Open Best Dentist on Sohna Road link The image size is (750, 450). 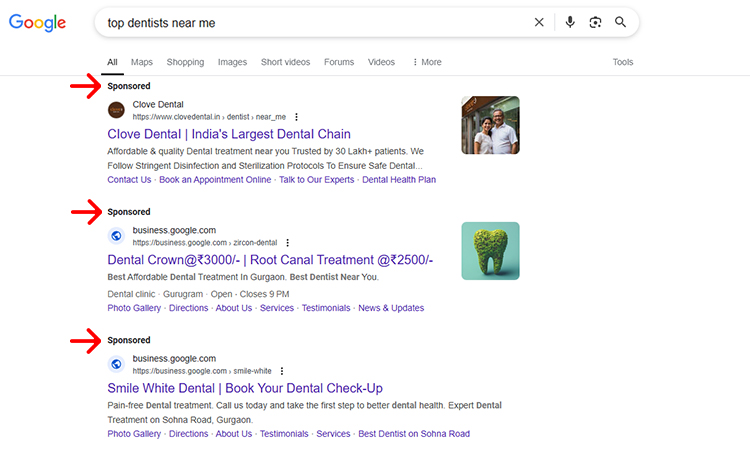click(414, 434)
